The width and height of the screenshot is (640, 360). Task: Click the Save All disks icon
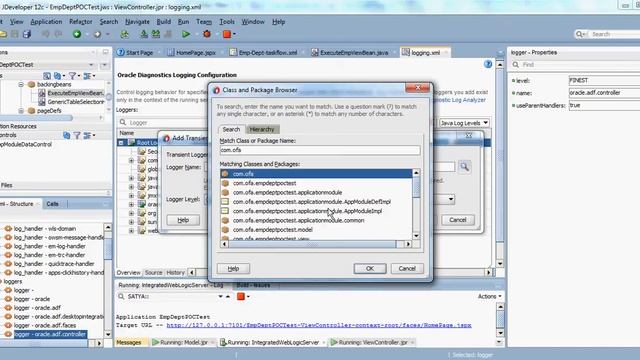[x=27, y=34]
